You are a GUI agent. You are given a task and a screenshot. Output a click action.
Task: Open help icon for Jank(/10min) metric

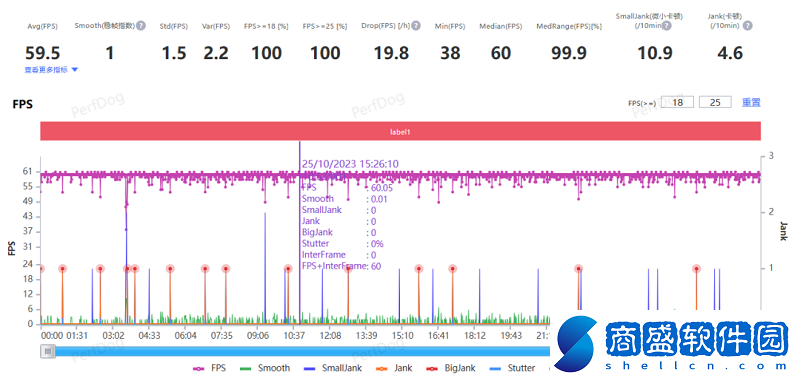click(747, 26)
